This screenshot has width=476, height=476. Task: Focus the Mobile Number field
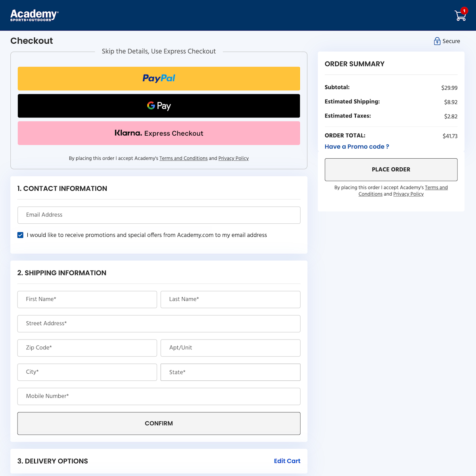[x=159, y=396]
